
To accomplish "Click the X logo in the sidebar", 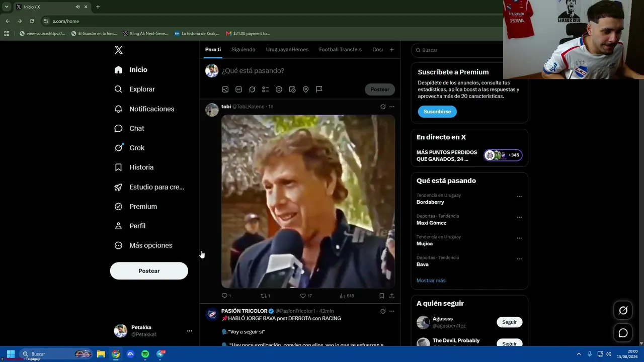I will coord(119,50).
